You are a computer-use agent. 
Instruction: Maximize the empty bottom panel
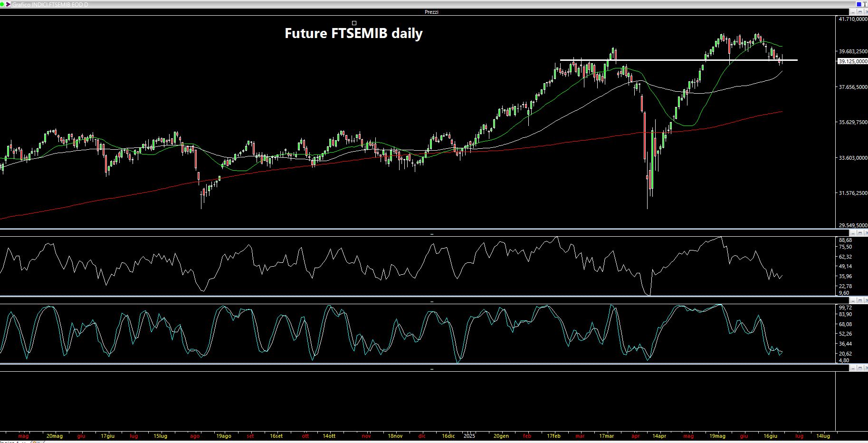click(860, 368)
